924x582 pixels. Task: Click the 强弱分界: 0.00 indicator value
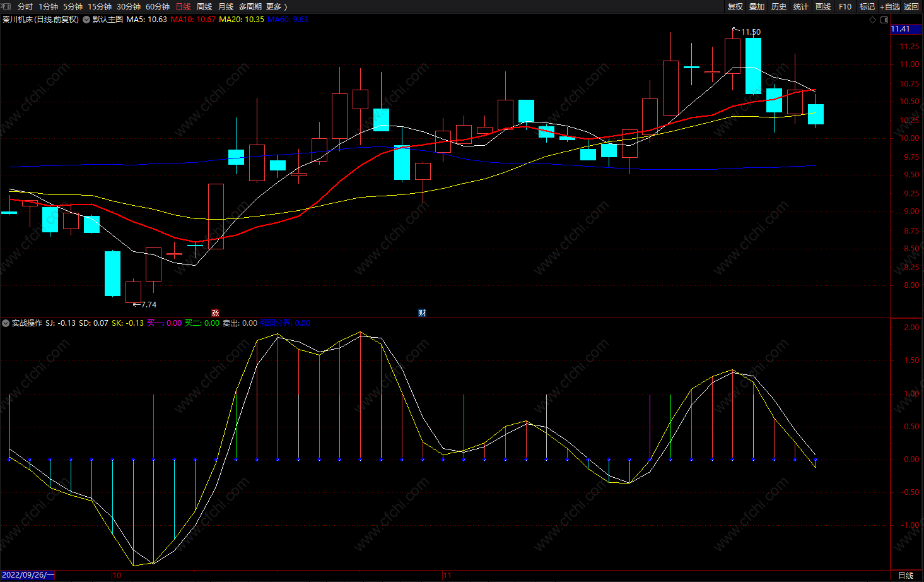tap(285, 323)
